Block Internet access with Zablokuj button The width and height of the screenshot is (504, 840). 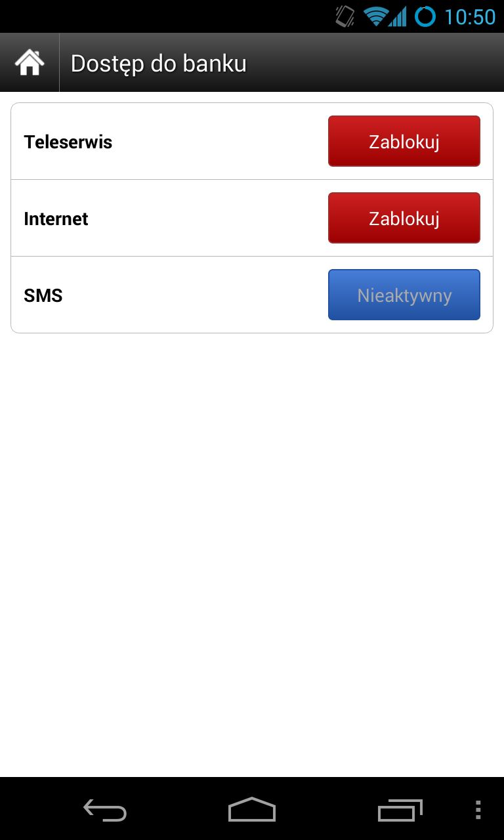click(x=404, y=218)
